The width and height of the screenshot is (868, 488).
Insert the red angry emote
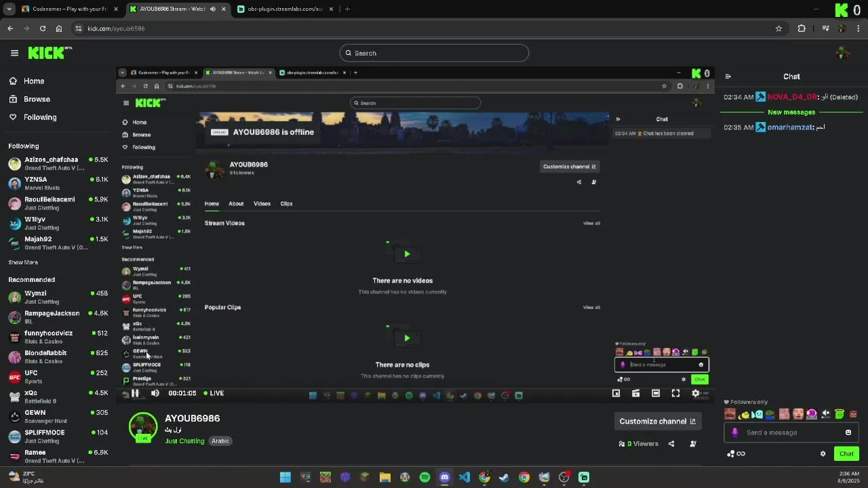click(853, 414)
